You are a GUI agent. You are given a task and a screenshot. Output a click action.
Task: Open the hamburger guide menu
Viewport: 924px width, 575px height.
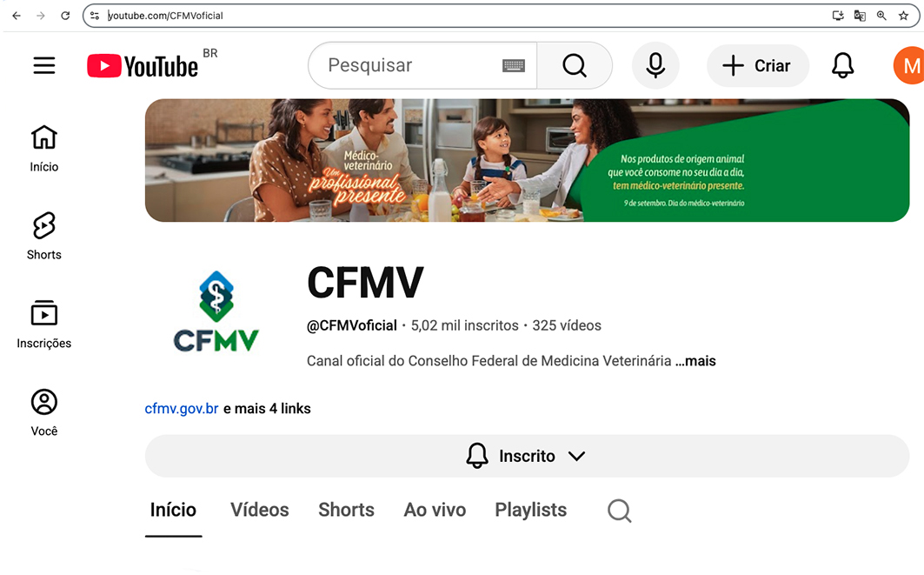[44, 65]
